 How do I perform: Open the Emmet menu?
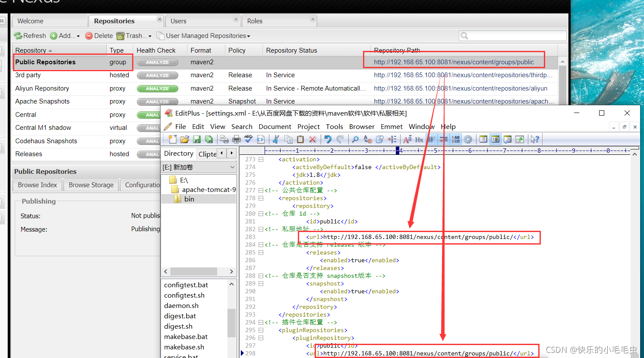391,127
